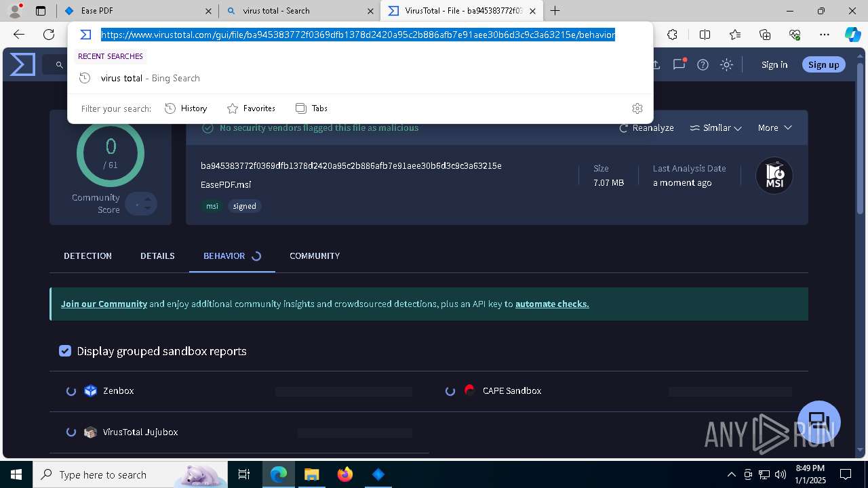868x488 pixels.
Task: Click the MSI file type icon
Action: point(774,176)
